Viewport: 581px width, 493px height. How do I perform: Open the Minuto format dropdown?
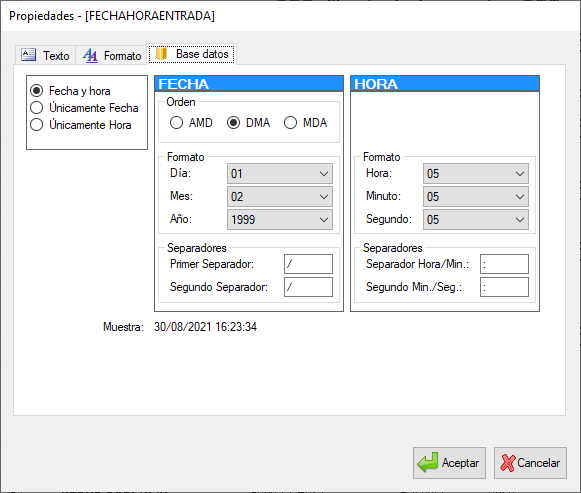point(476,197)
